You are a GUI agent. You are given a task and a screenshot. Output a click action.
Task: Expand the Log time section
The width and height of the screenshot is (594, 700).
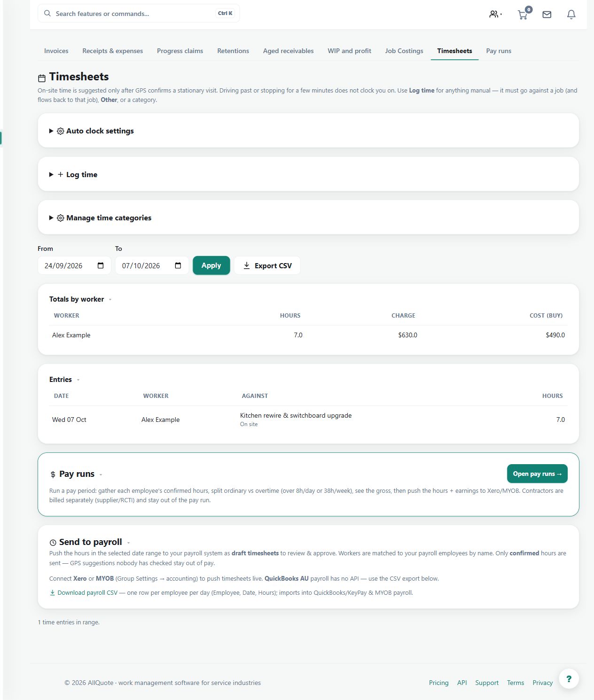(308, 174)
